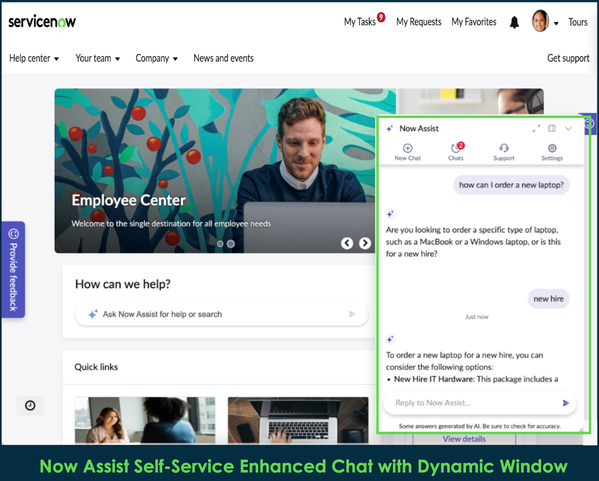
Task: Expand the Now Assist chat window to fullscreen
Action: point(536,128)
